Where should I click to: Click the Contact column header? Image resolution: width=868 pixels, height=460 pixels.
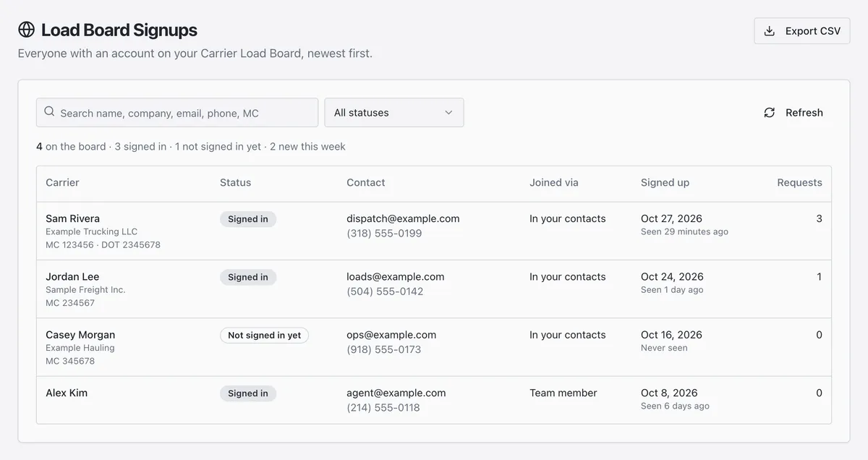[366, 183]
